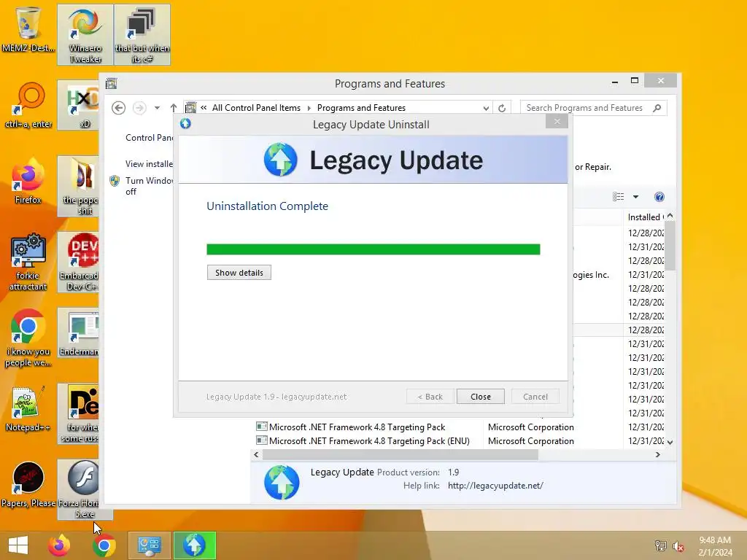Click the Programs and Features title bar icon
Image resolution: width=747 pixels, height=560 pixels.
[112, 84]
